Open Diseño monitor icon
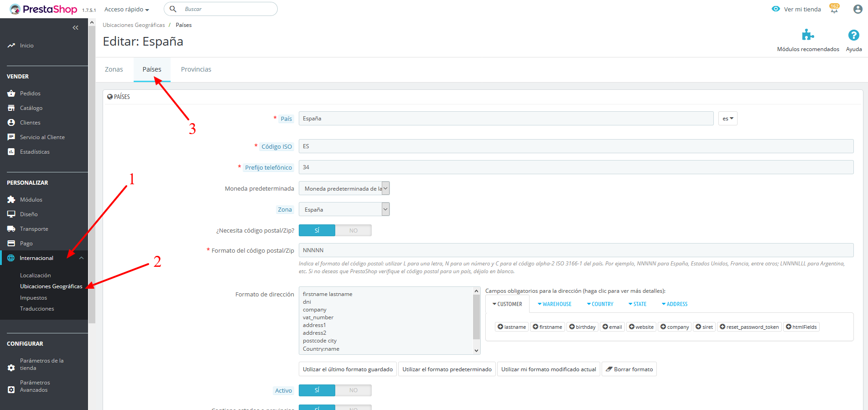The image size is (868, 410). (11, 214)
